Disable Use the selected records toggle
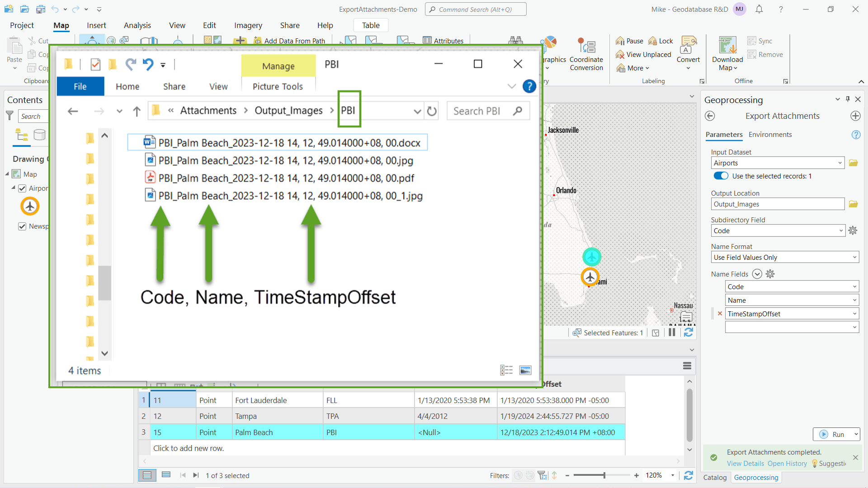 (x=721, y=176)
